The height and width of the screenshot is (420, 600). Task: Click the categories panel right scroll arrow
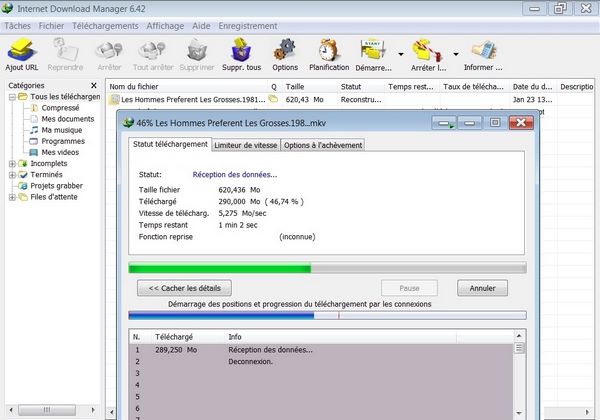click(93, 410)
